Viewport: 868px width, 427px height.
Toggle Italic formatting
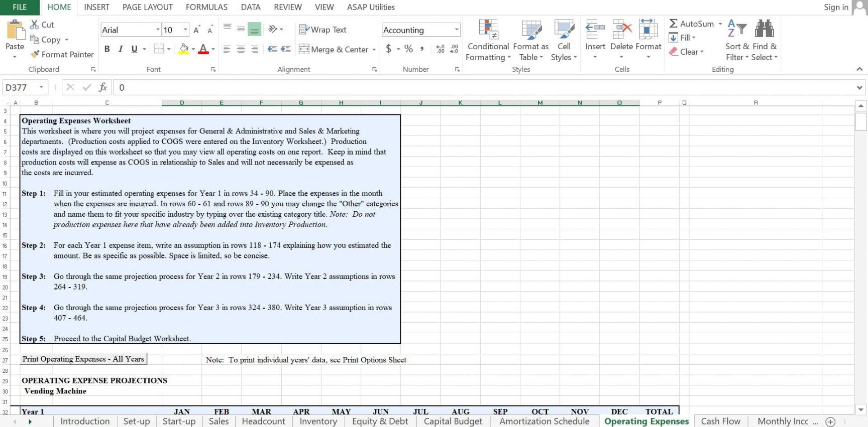[121, 49]
